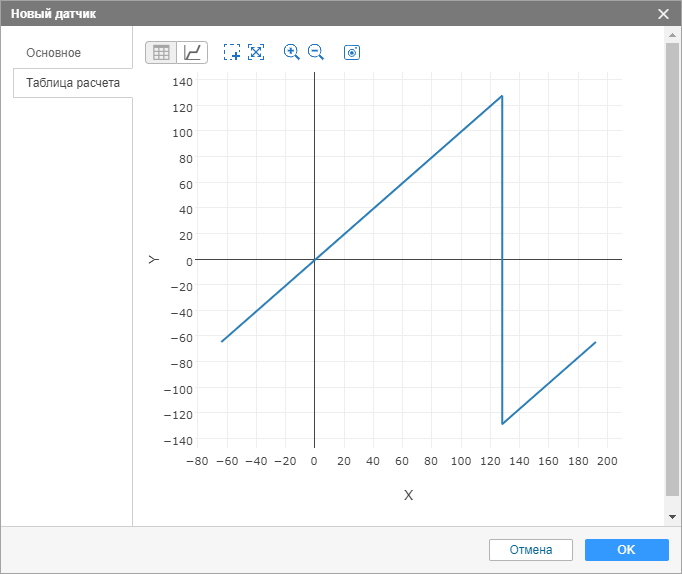The height and width of the screenshot is (574, 682).
Task: Click the X axis title label
Action: (x=408, y=495)
